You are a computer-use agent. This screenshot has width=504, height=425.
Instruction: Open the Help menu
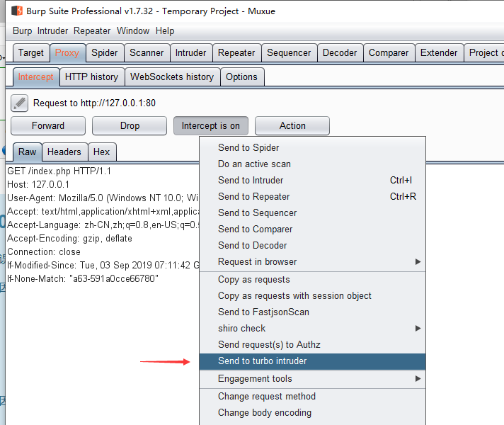coord(165,31)
